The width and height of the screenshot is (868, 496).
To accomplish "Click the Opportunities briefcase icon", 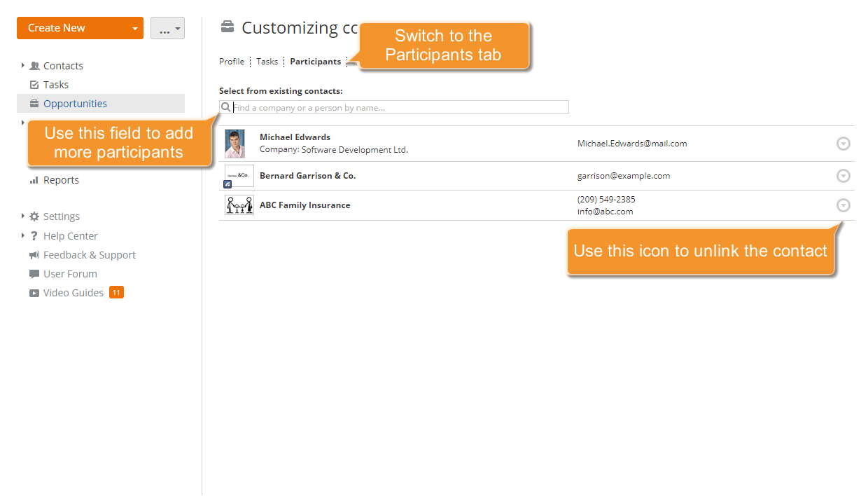I will [x=35, y=103].
